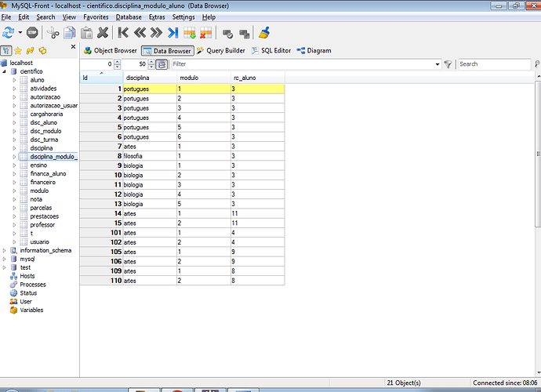This screenshot has width=541, height=392.
Task: Open the SQL Editor tab
Action: [x=271, y=51]
